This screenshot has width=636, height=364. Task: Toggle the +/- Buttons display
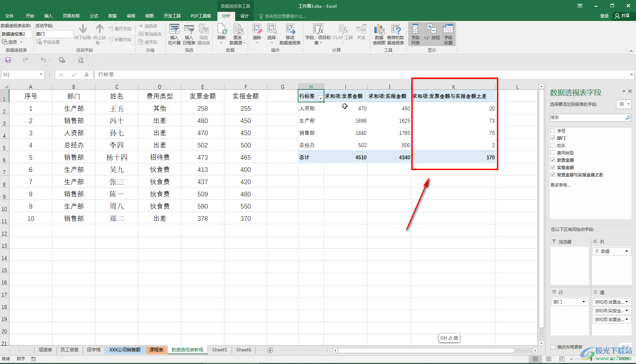(432, 32)
